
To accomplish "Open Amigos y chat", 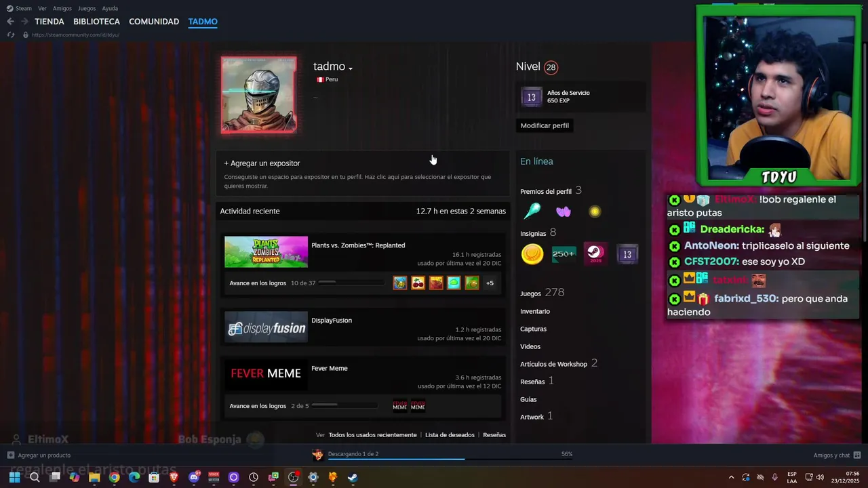I will pos(832,455).
